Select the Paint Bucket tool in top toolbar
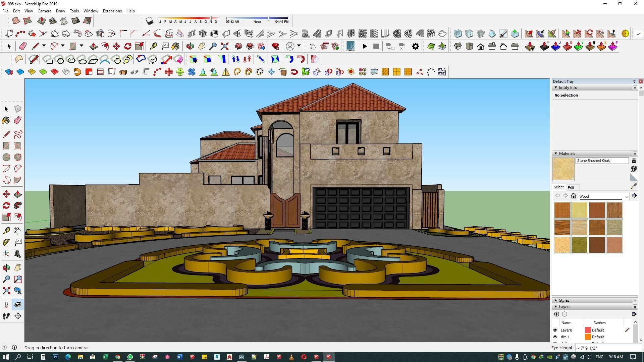This screenshot has height=362, width=644. 175,46
